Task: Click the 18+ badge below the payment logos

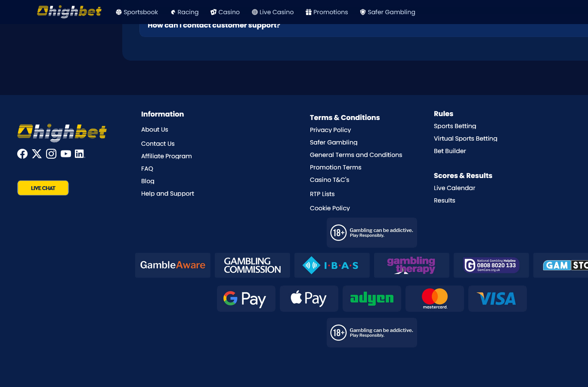Action: 372,333
